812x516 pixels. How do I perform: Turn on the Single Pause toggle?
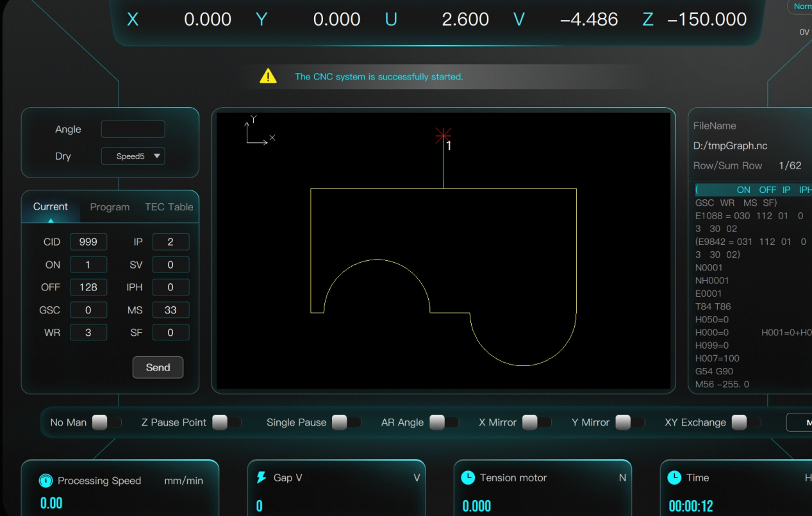tap(346, 422)
